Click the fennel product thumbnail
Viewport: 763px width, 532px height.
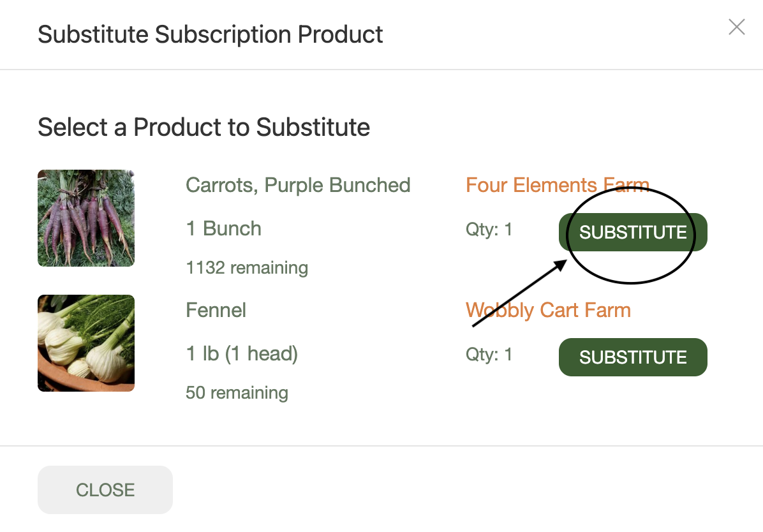tap(86, 343)
